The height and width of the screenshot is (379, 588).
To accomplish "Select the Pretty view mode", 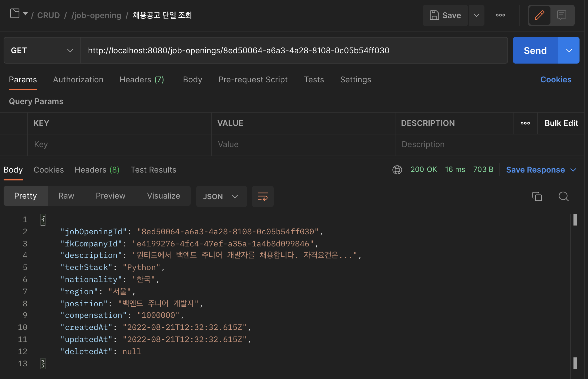I will [25, 196].
